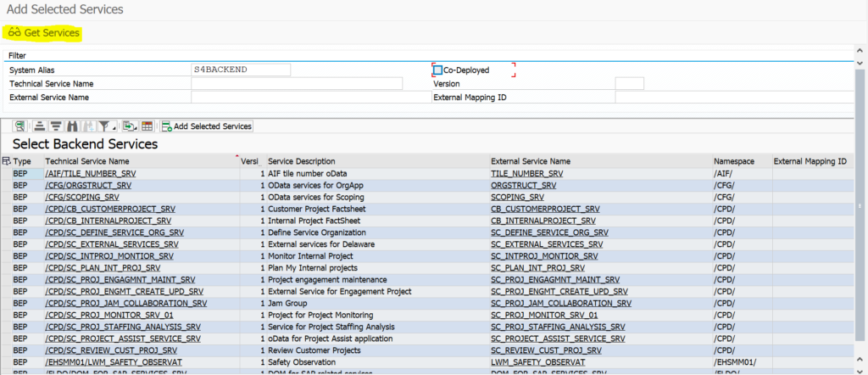Select the /EHSMM01/ namespace cell
This screenshot has height=375, width=868.
coord(742,361)
